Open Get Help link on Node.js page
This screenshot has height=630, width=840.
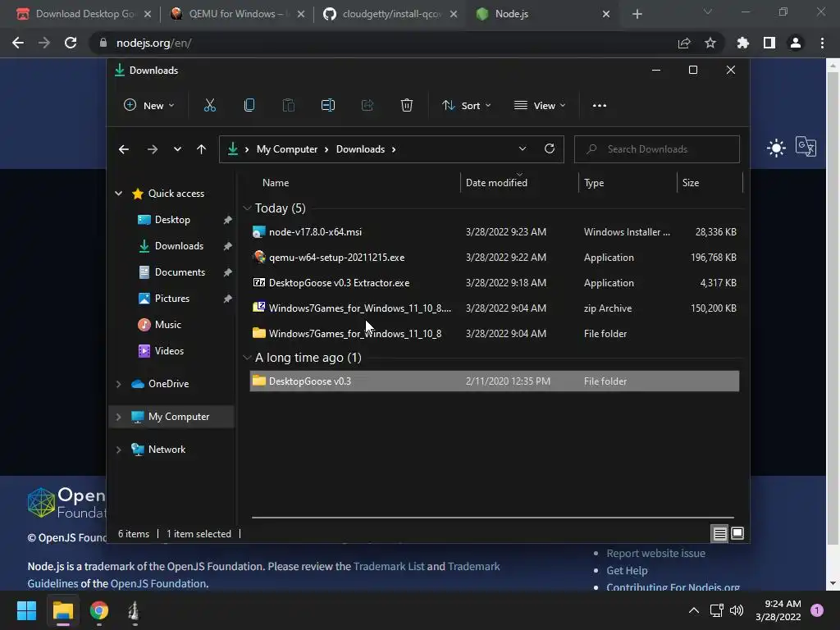click(x=627, y=571)
